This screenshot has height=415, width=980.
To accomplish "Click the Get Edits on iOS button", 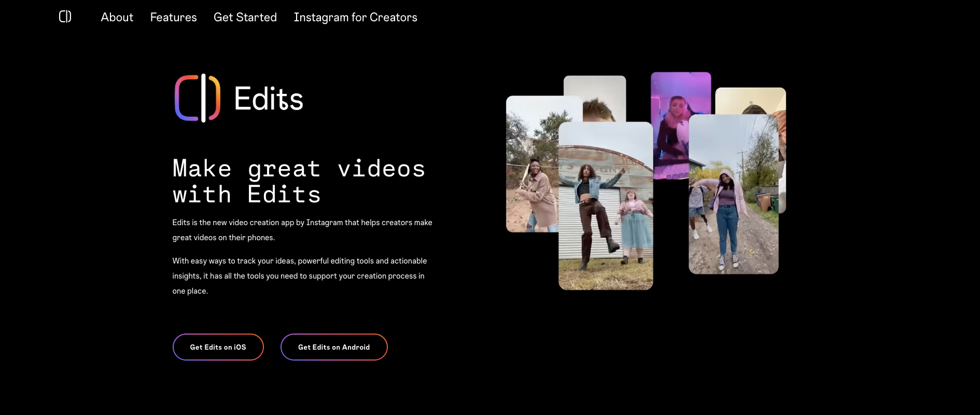I will coord(218,347).
